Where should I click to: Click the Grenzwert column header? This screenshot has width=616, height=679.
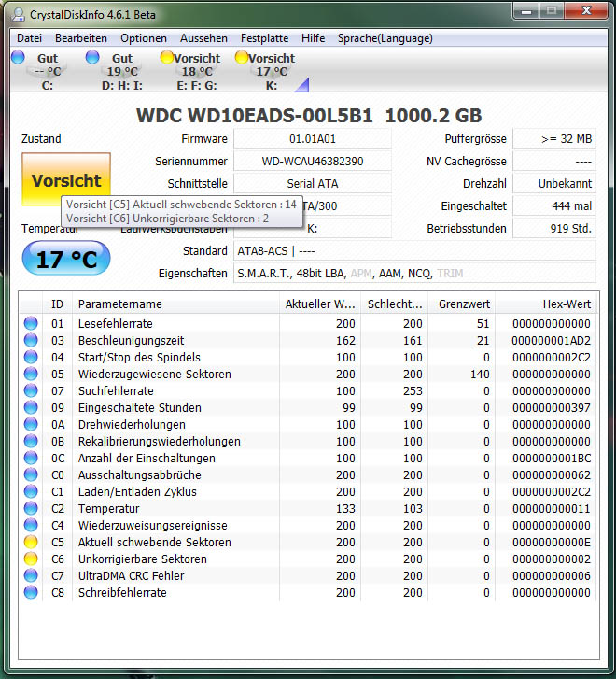[461, 304]
